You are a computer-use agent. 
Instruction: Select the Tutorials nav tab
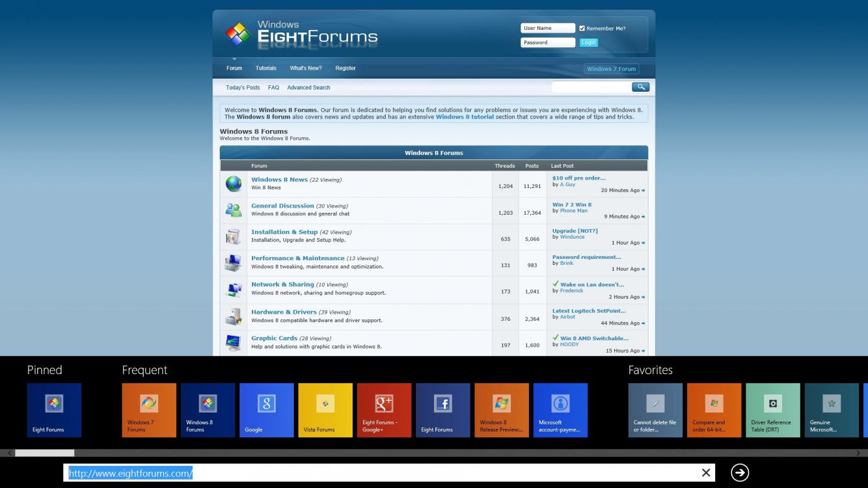tap(266, 68)
